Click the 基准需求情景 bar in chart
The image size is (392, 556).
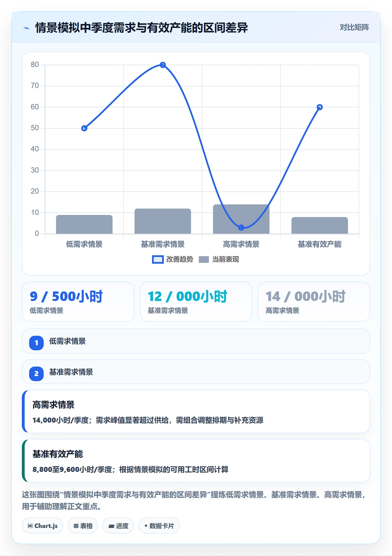163,221
